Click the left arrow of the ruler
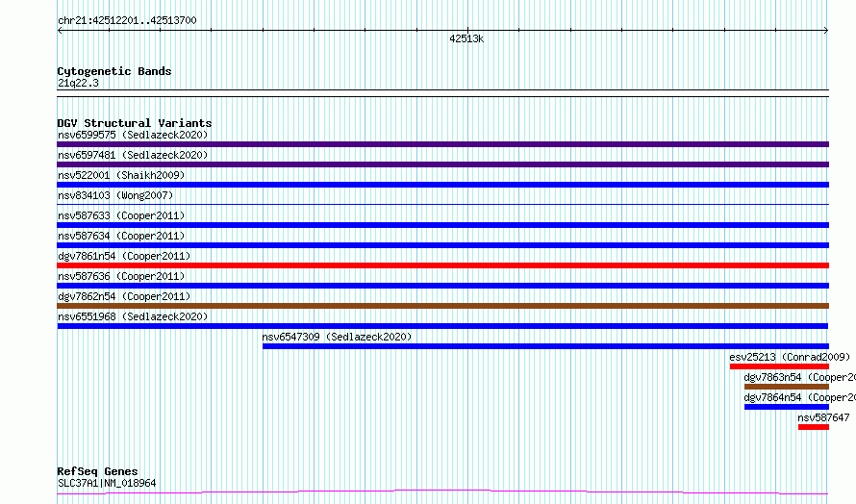The height and width of the screenshot is (504, 856). tap(60, 31)
